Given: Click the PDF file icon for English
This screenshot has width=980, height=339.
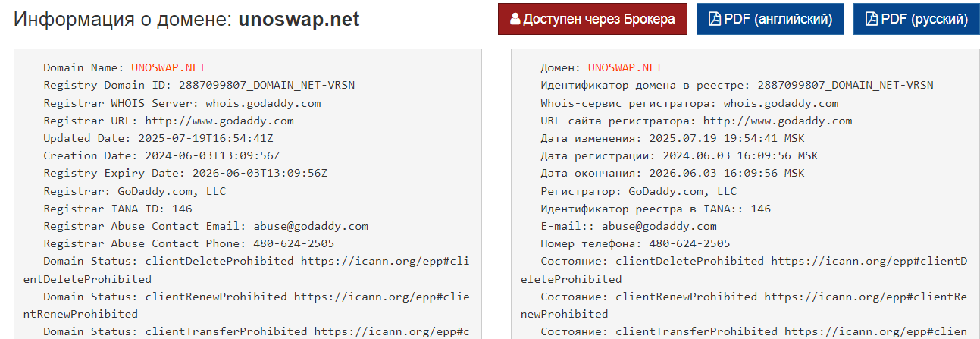Looking at the screenshot, I should 714,20.
